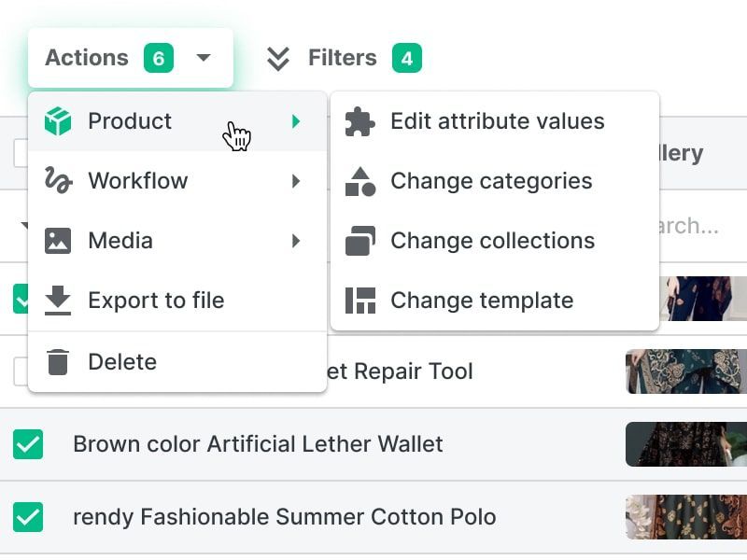This screenshot has height=560, width=747.
Task: Click the Delete trash can icon
Action: (58, 362)
